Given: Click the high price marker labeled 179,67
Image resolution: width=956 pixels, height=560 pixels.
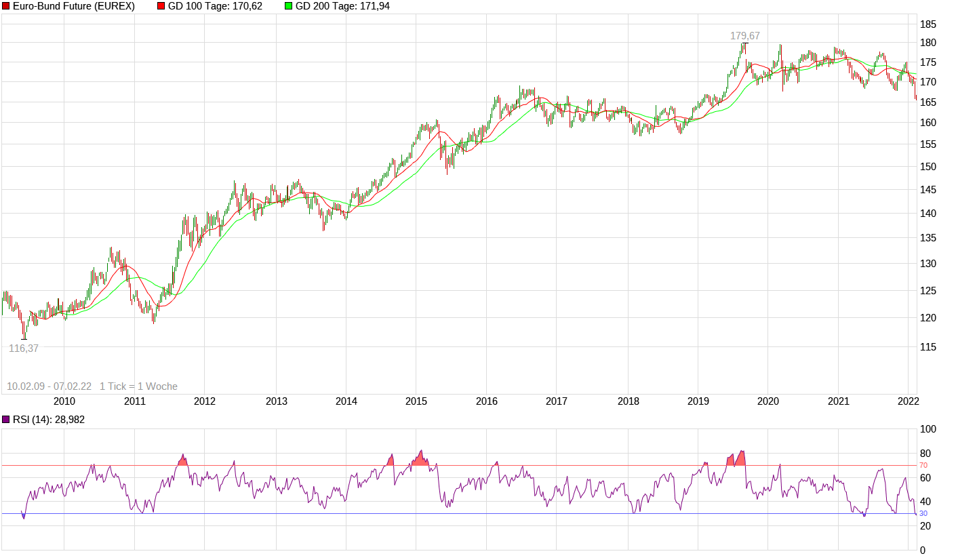Looking at the screenshot, I should [x=744, y=35].
